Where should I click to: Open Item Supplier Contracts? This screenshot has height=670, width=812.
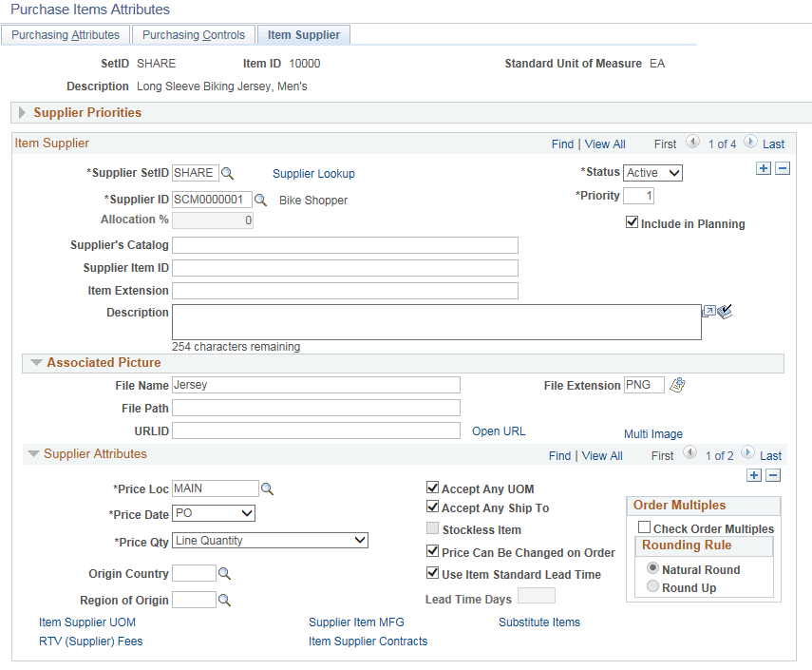click(x=368, y=641)
